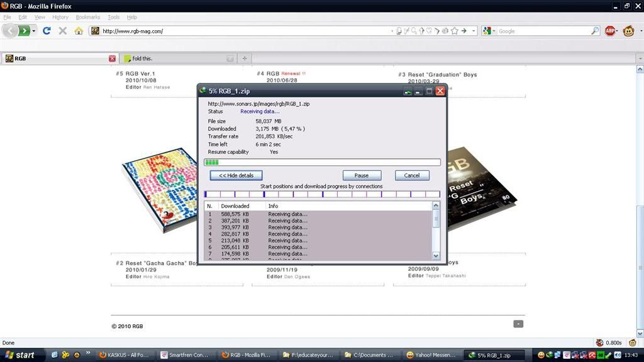Close the RGB tab with red X

(x=112, y=58)
